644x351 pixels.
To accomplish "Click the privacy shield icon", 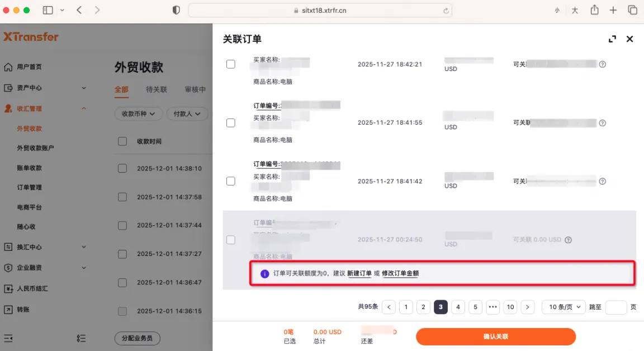I will pos(176,10).
